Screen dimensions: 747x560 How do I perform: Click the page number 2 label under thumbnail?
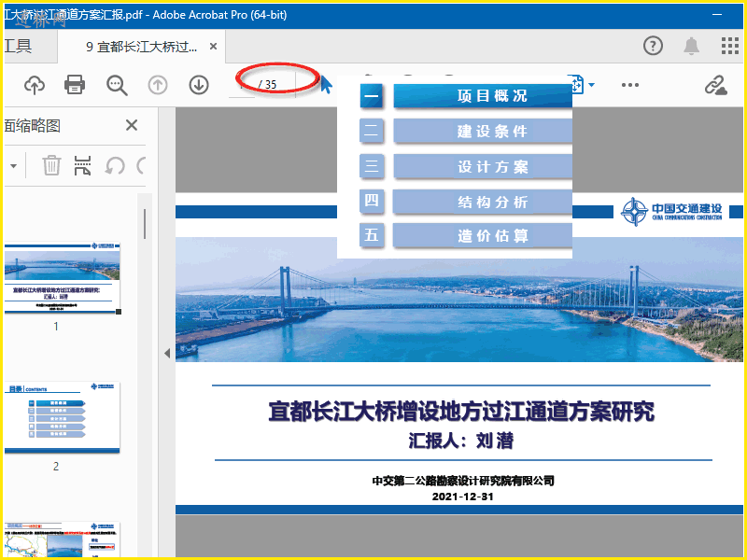(56, 466)
